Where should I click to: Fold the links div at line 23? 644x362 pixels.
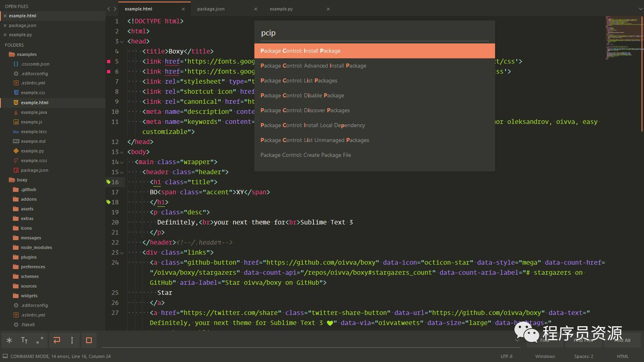point(122,253)
